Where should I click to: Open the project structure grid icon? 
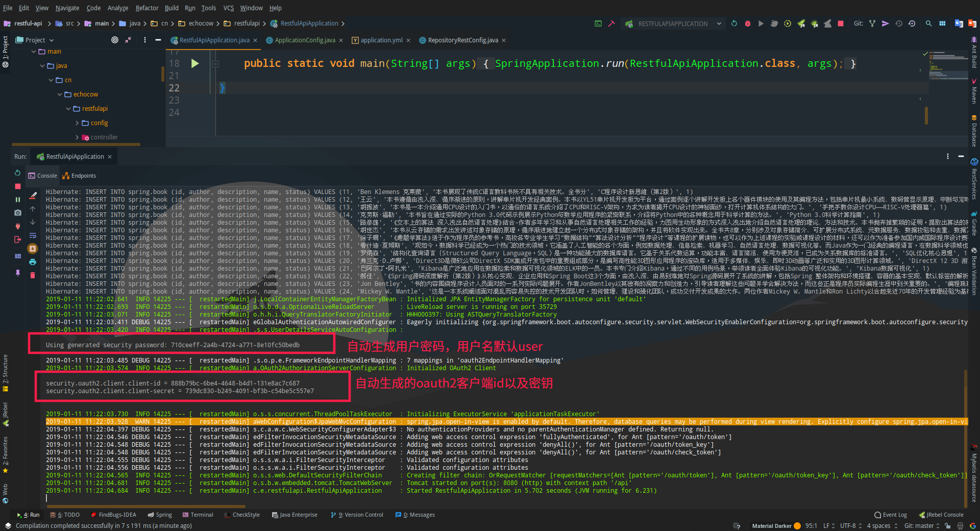click(942, 23)
